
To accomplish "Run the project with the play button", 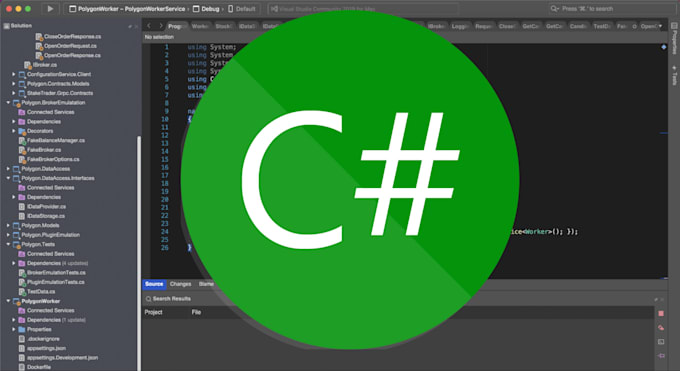I will click(x=50, y=9).
